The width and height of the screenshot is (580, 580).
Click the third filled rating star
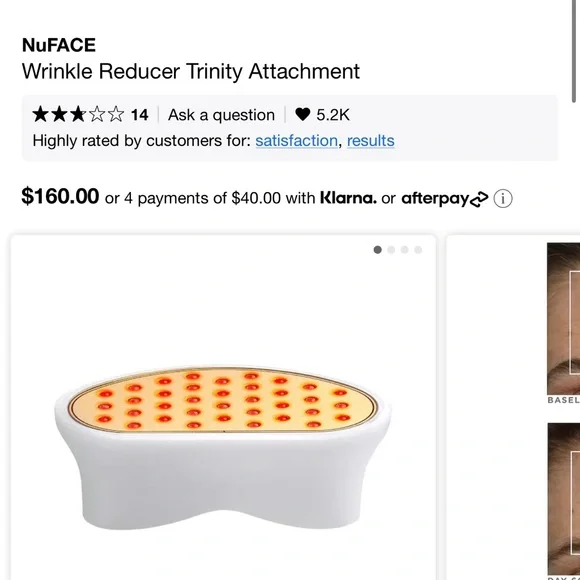tap(78, 114)
